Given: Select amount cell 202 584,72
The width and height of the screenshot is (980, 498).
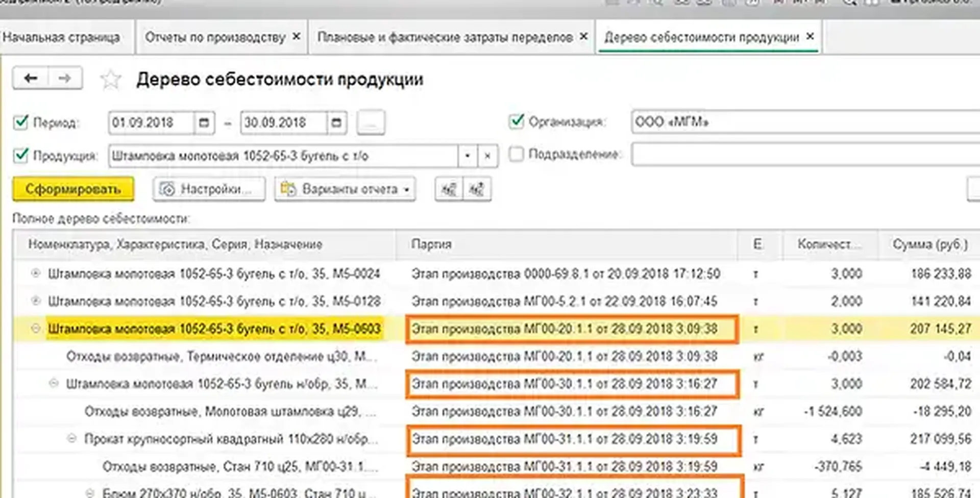Looking at the screenshot, I should [x=940, y=384].
